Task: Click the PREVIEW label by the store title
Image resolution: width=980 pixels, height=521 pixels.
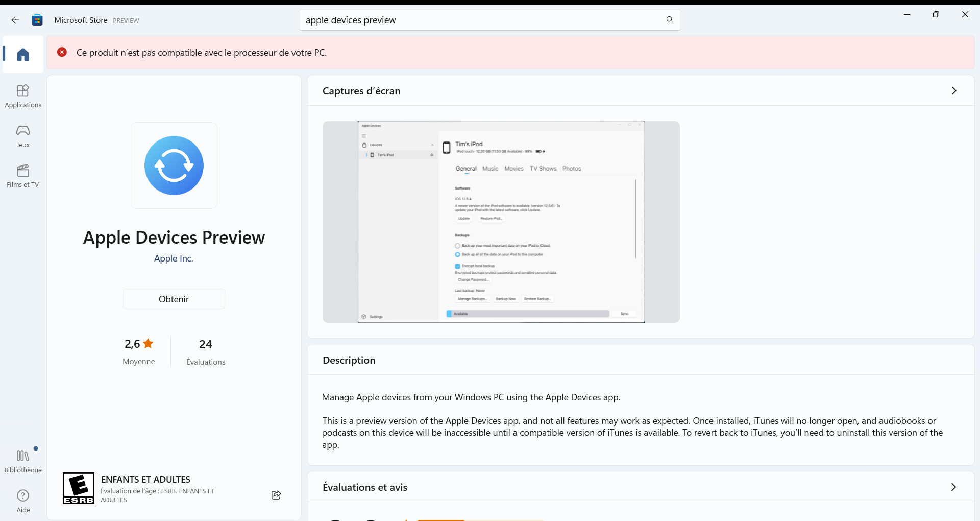Action: [x=126, y=21]
